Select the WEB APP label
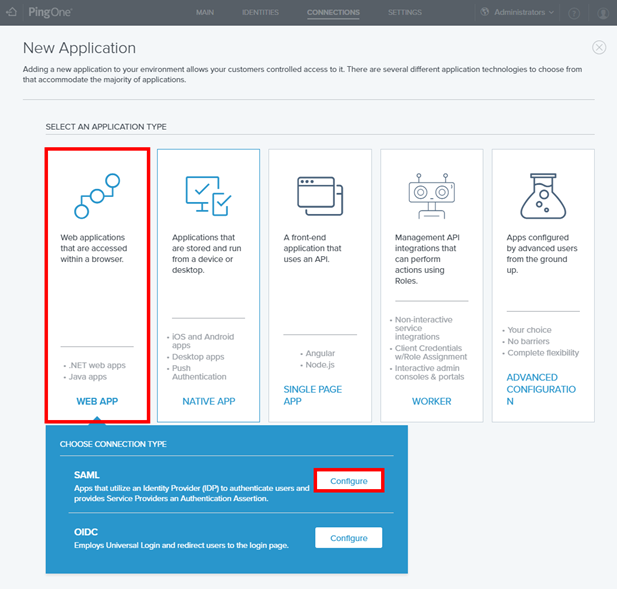The height and width of the screenshot is (589, 617). click(x=97, y=401)
